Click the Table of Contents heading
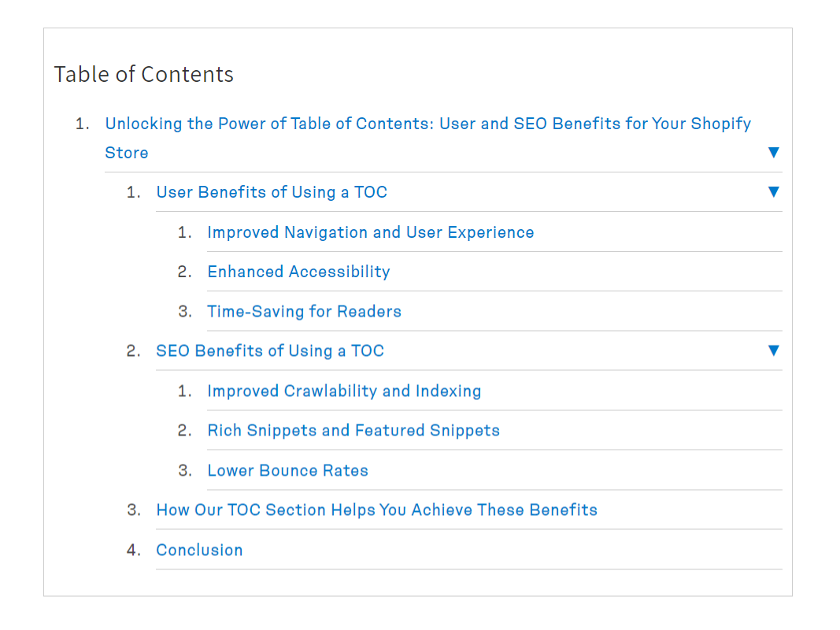Viewport: 840px width, 630px height. tap(143, 75)
